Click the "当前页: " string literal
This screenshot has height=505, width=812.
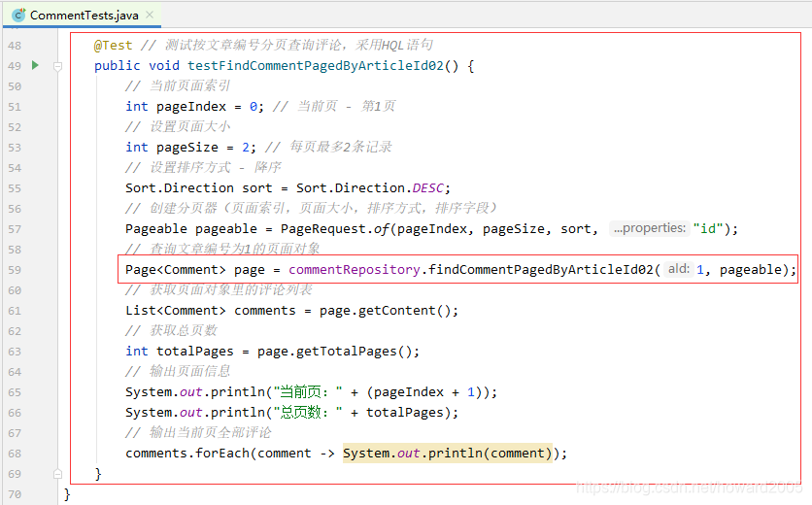(x=308, y=392)
